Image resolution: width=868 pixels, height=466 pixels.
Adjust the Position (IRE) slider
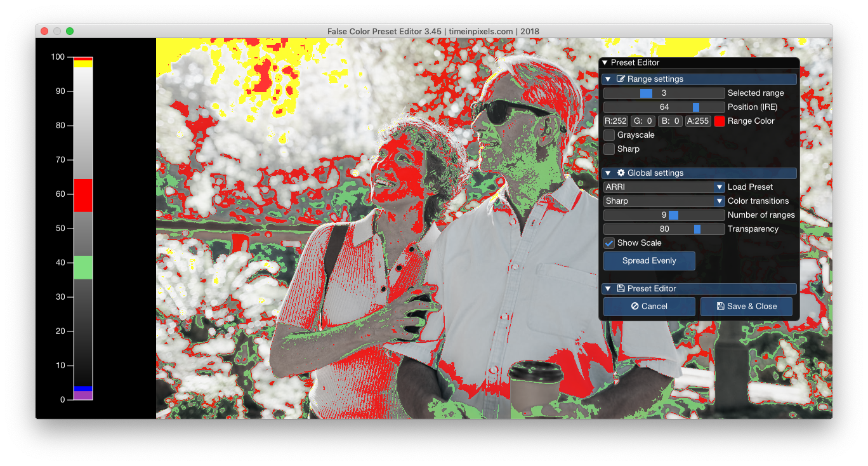pyautogui.click(x=664, y=107)
